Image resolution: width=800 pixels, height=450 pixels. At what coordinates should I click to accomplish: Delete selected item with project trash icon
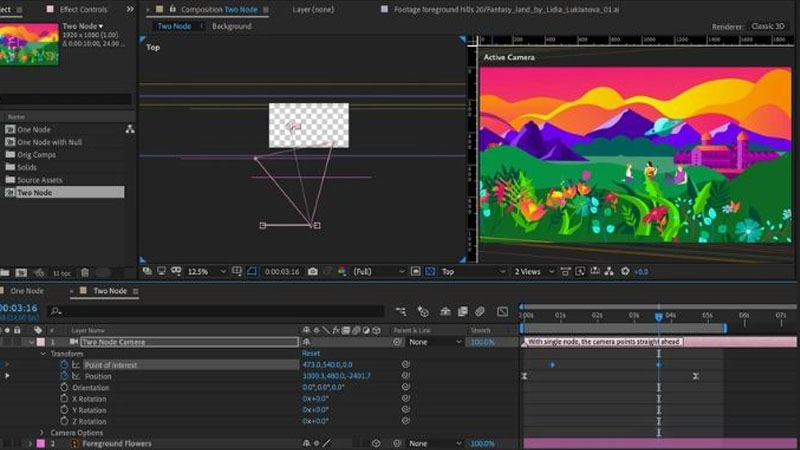(x=85, y=272)
